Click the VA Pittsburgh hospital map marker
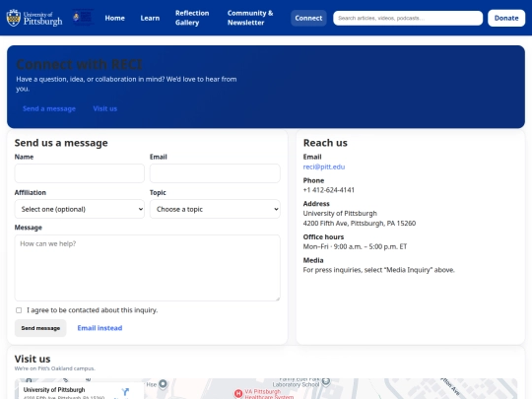The width and height of the screenshot is (532, 399). (x=238, y=393)
